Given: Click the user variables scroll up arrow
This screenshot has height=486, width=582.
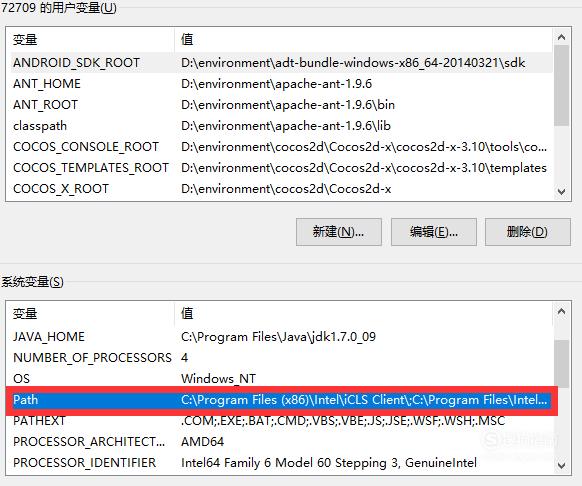Looking at the screenshot, I should 562,37.
